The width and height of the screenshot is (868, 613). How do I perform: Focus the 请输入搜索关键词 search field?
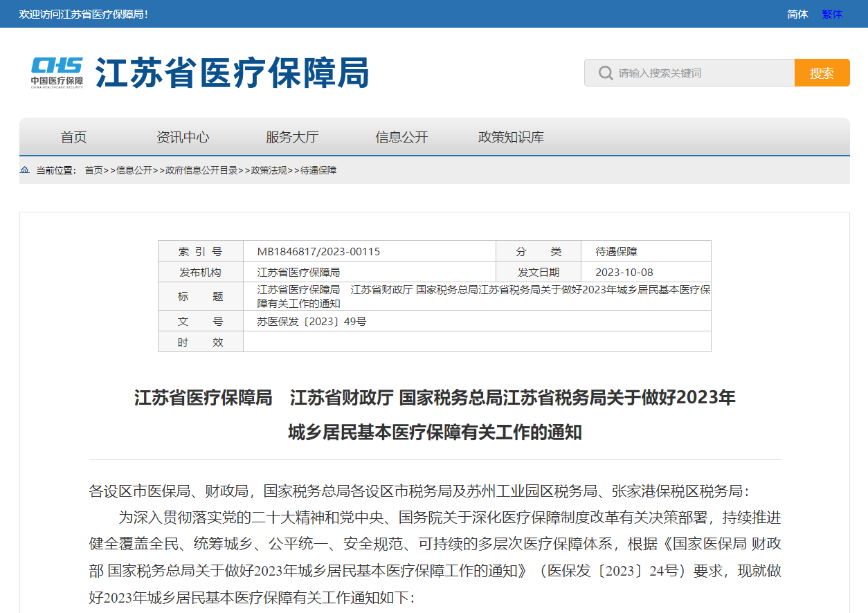pyautogui.click(x=689, y=73)
